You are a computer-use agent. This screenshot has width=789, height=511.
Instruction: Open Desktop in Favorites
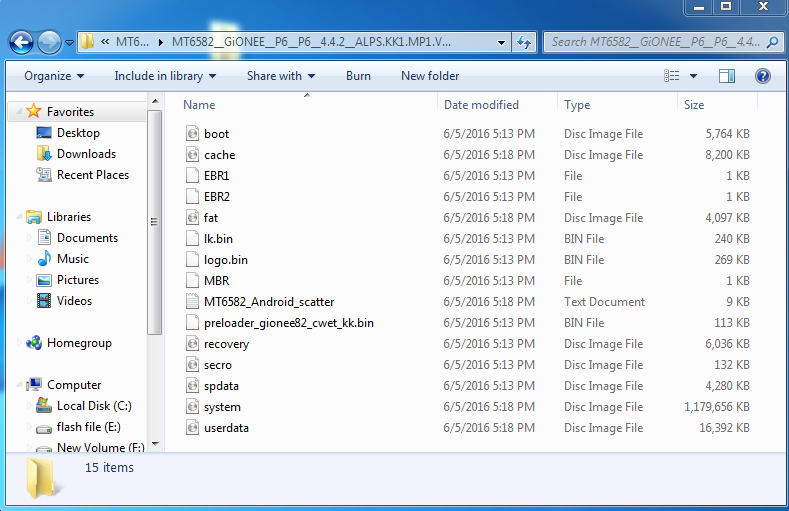pyautogui.click(x=78, y=133)
